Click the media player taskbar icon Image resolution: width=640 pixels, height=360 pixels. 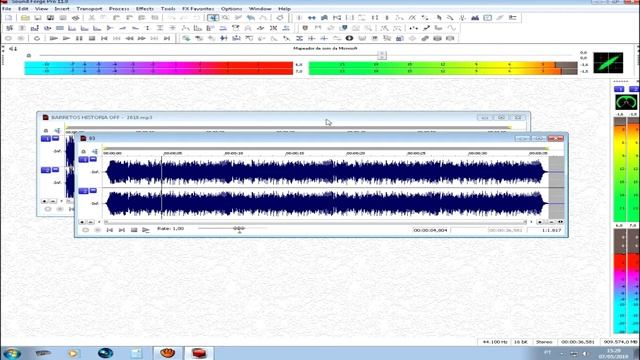(x=73, y=353)
